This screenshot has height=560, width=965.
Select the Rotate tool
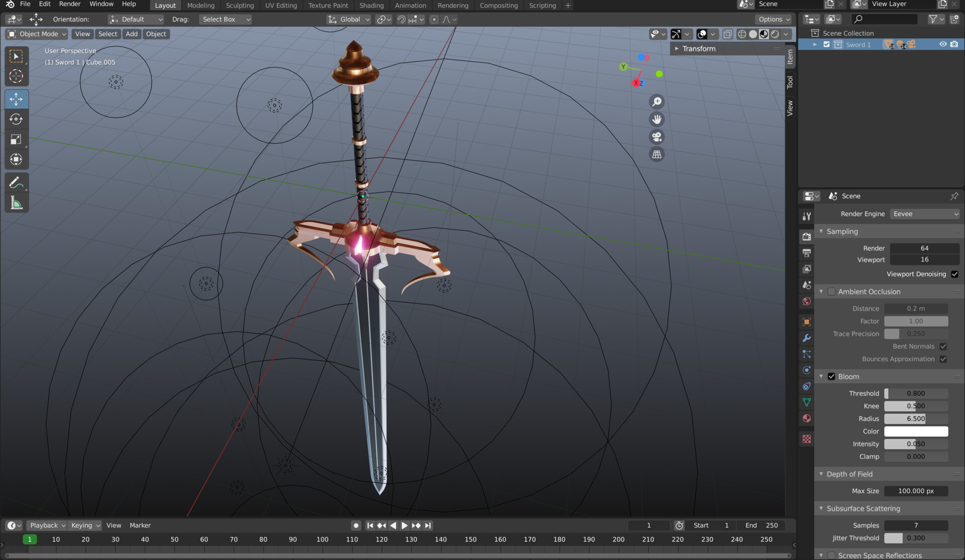point(16,119)
